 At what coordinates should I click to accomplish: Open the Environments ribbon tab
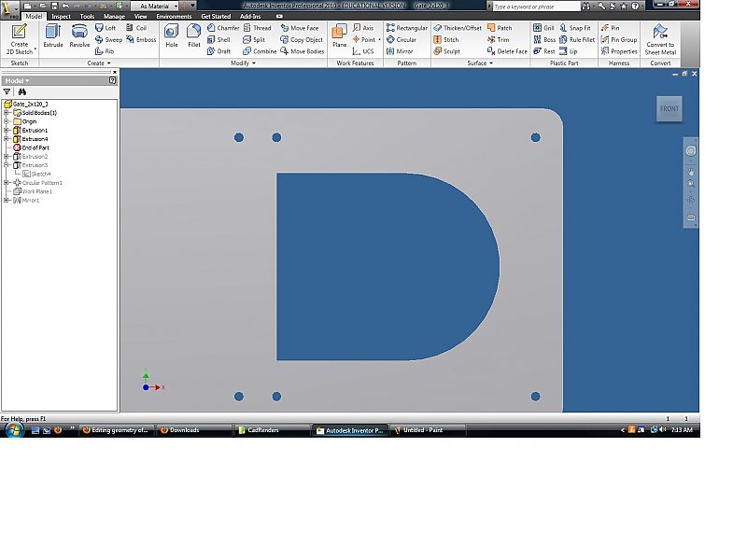[174, 16]
